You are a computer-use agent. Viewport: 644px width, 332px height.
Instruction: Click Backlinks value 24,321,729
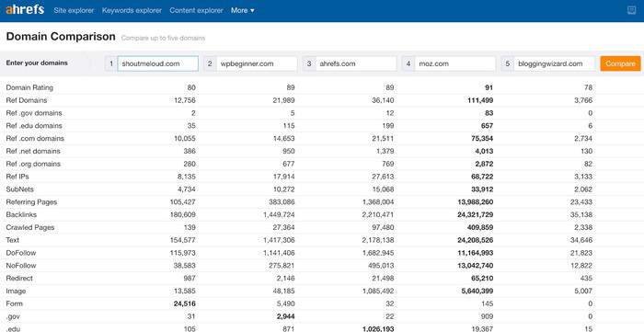pyautogui.click(x=476, y=214)
